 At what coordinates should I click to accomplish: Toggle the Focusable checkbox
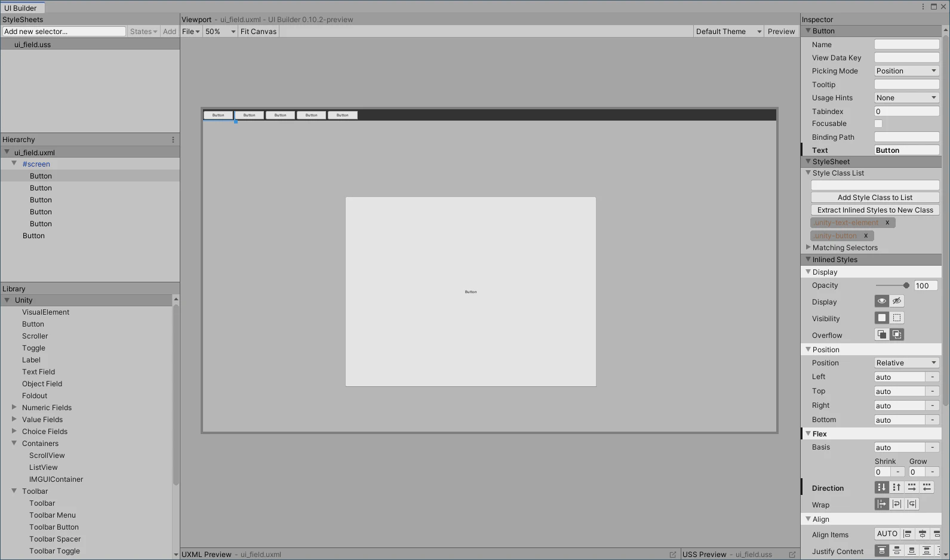pos(878,124)
